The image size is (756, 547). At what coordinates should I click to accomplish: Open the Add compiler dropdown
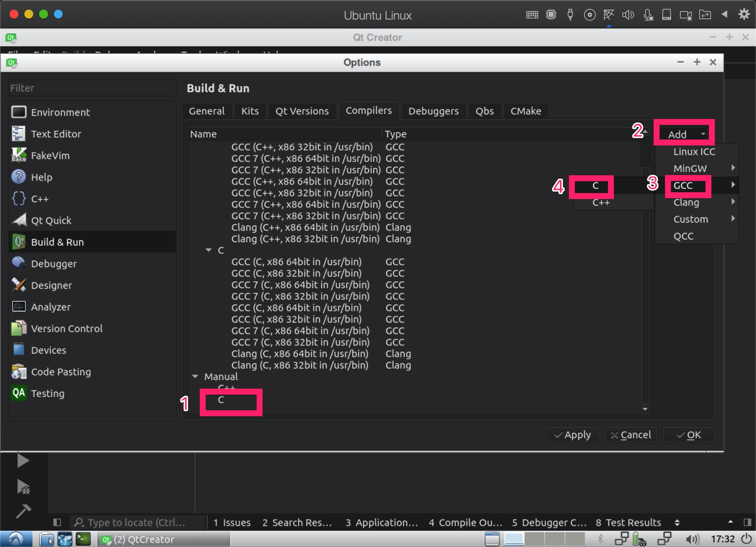[x=684, y=134]
